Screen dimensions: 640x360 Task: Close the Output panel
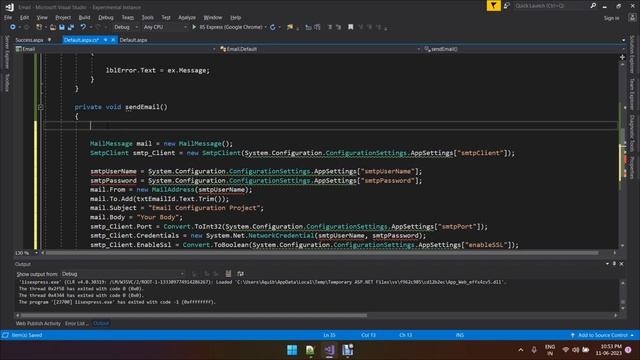click(622, 264)
